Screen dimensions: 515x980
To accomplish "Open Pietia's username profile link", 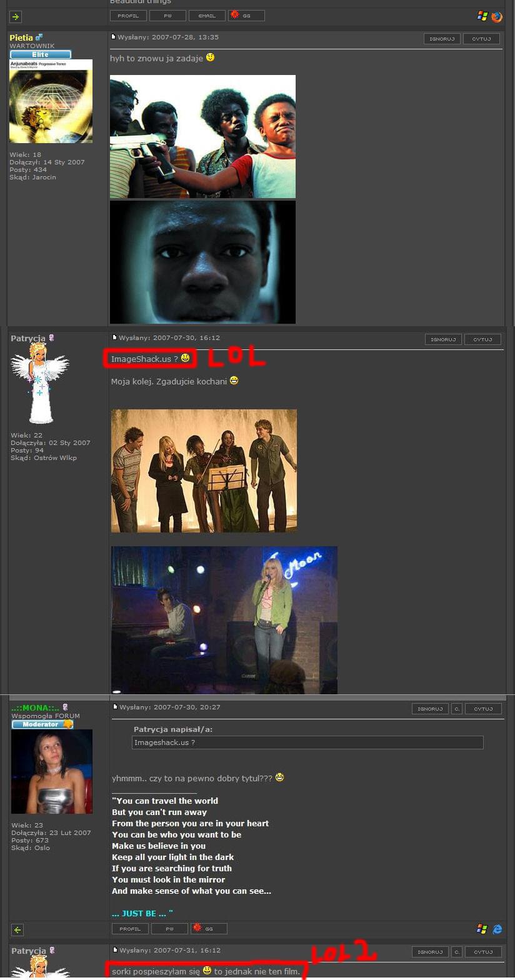I will [22, 37].
